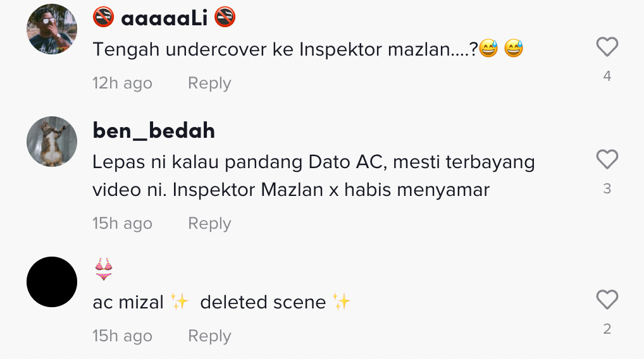Like ben_bedah's comment with the heart

pos(607,159)
